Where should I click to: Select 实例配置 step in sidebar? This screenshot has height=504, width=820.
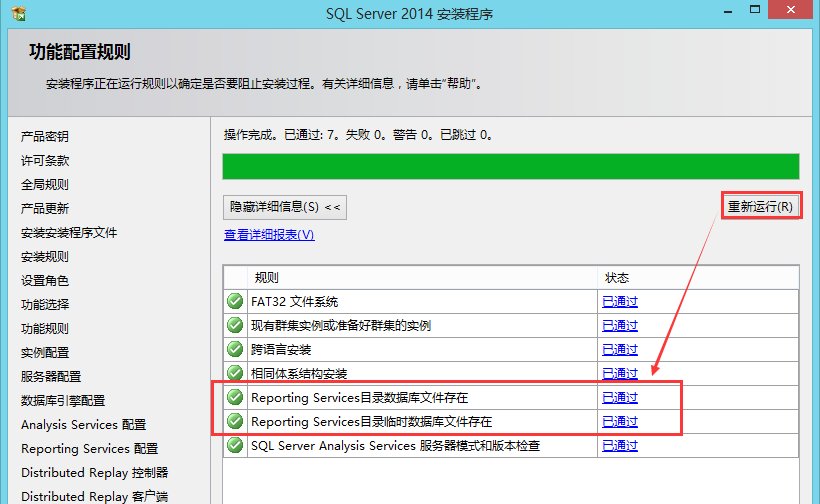tap(45, 353)
